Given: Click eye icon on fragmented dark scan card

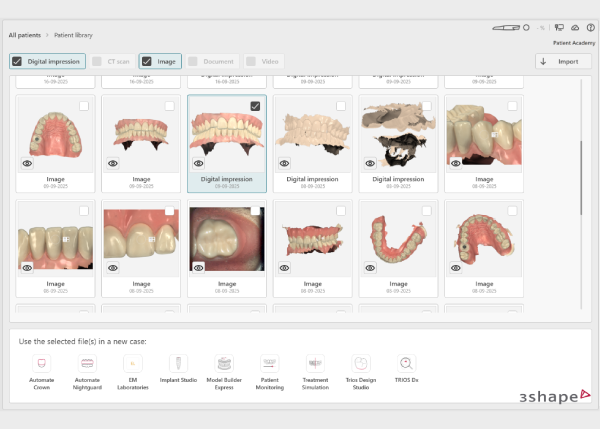Looking at the screenshot, I should pos(370,163).
